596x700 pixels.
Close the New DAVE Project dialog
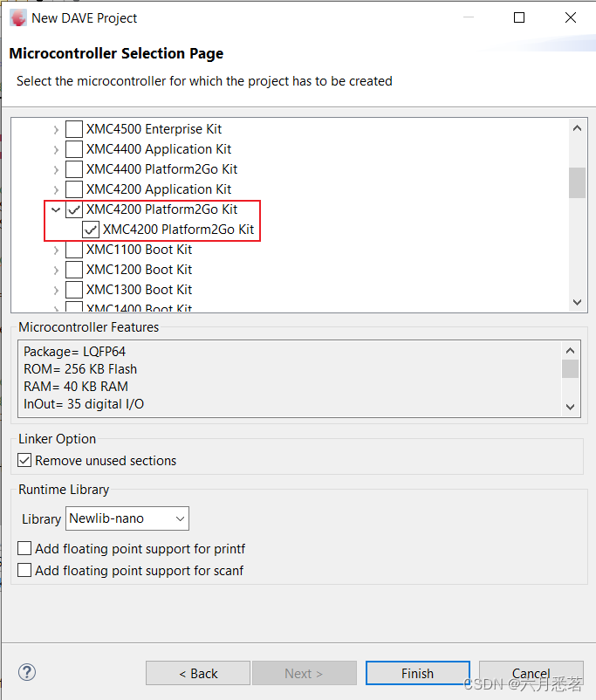tap(571, 17)
